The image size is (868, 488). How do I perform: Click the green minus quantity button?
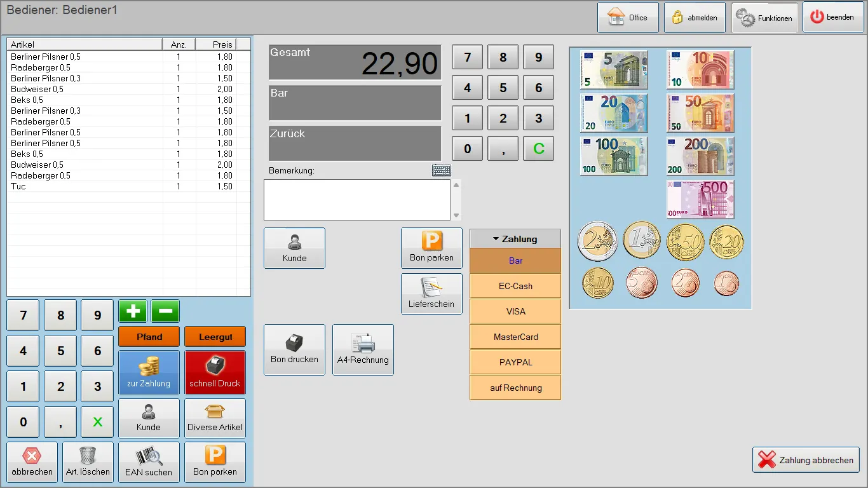coord(165,311)
